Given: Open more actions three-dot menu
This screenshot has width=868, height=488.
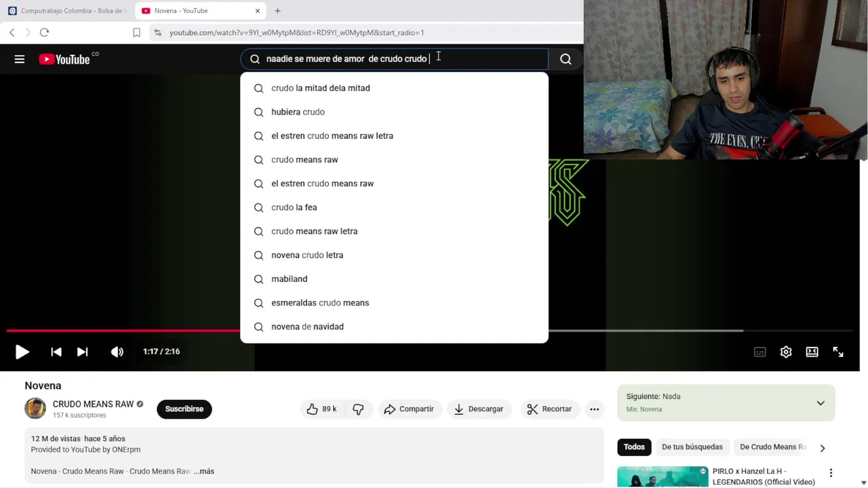Looking at the screenshot, I should 594,409.
